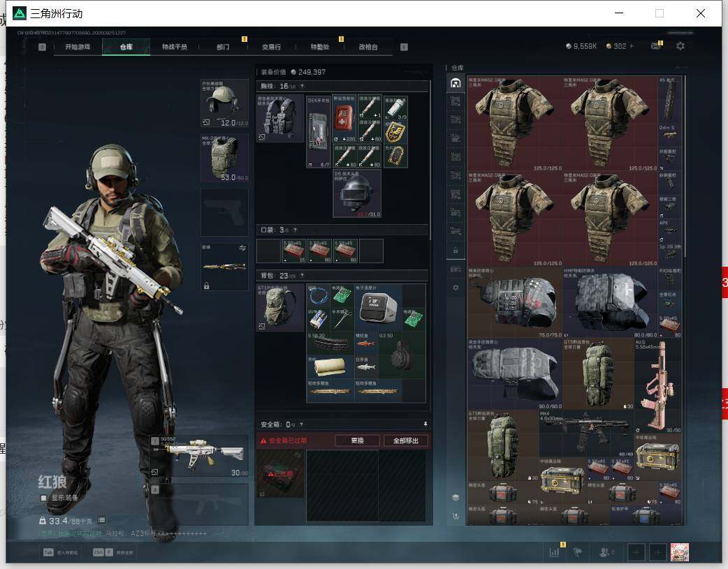
Task: Select the black chest rig item
Action: point(280,119)
